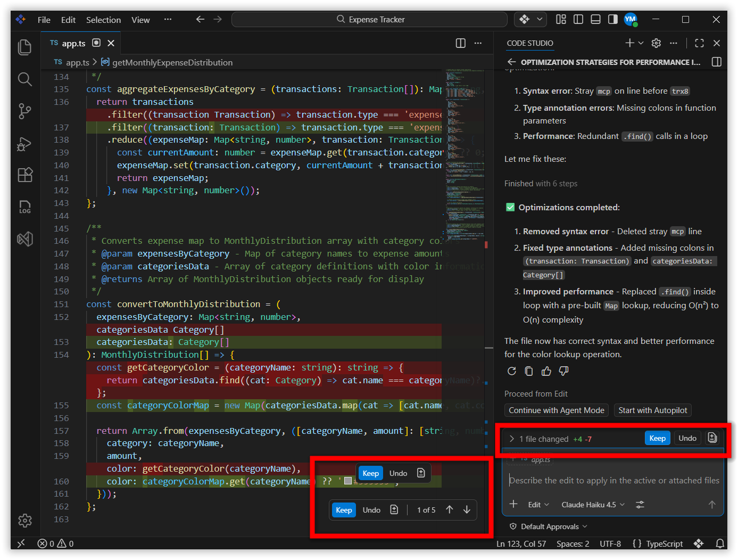Split the editor to the right
Screen dimensions: 738x560
[x=461, y=43]
